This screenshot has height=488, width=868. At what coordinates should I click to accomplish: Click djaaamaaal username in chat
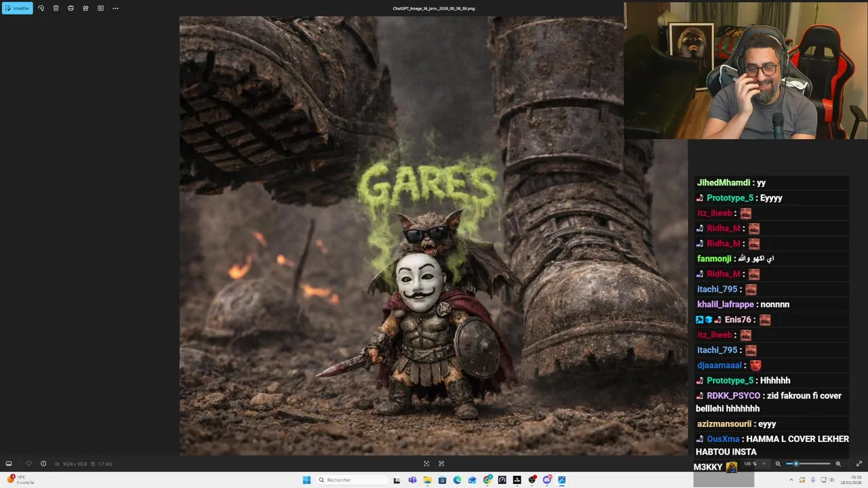(720, 365)
